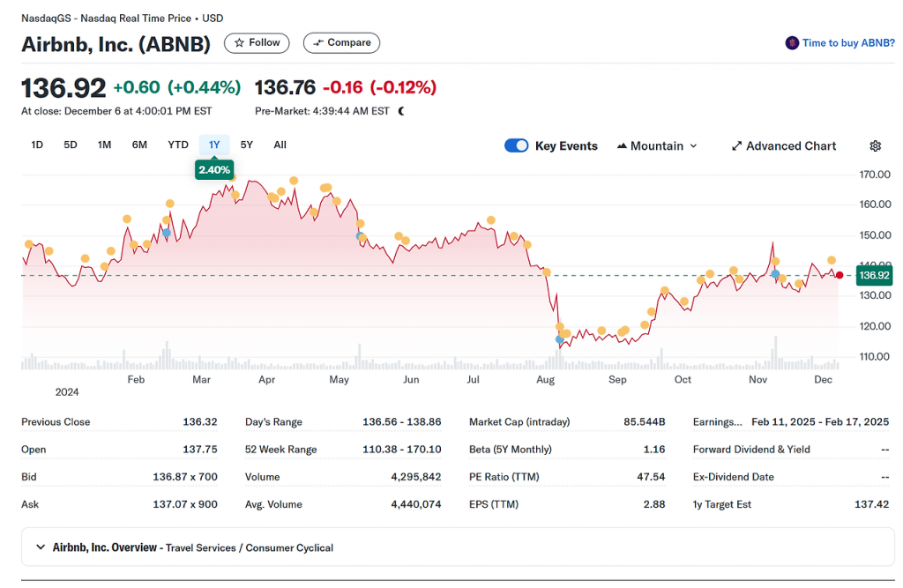The height and width of the screenshot is (588, 903).
Task: Click the blue event marker in mid May
Action: [x=360, y=236]
